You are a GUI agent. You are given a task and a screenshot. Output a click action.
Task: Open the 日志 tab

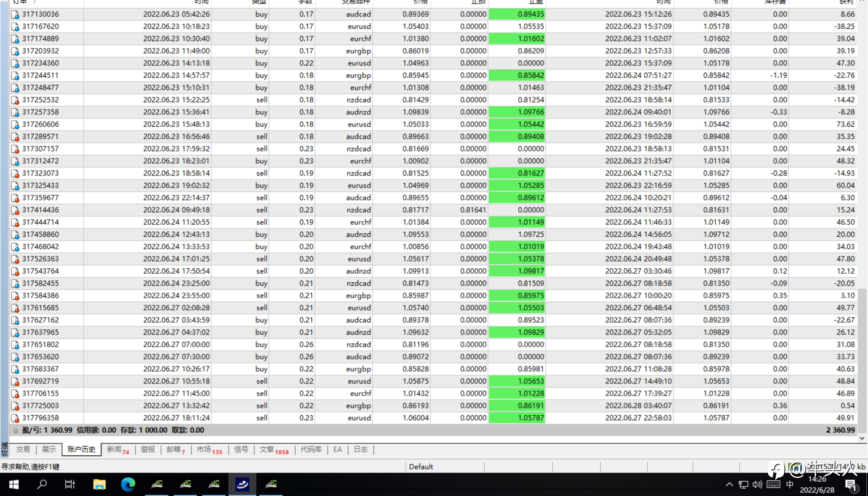click(361, 450)
